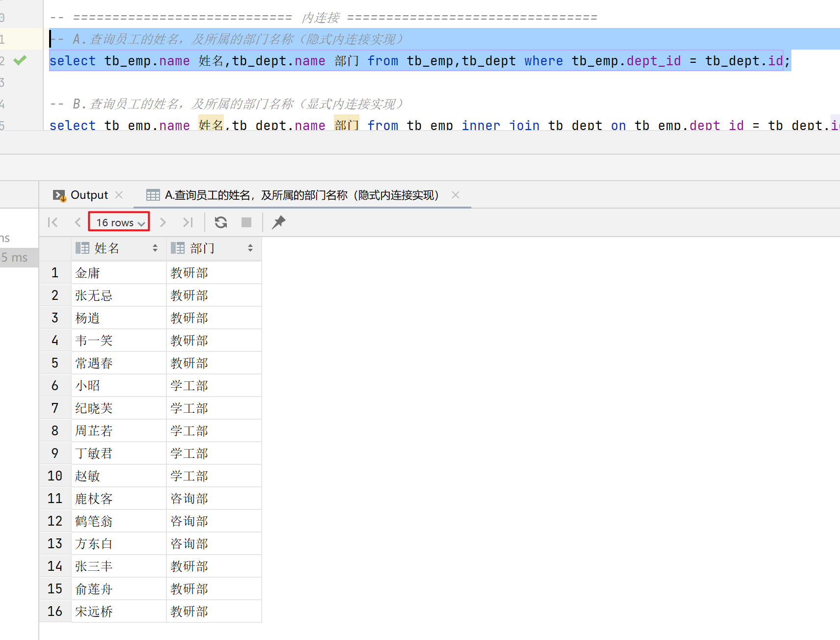Click 教研部 in row 16
840x640 pixels.
click(x=214, y=612)
